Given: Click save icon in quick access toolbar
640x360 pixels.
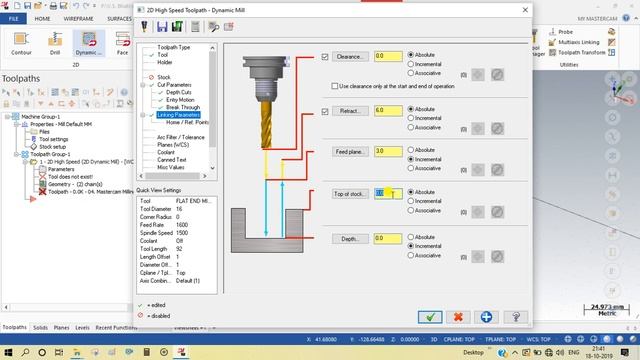Looking at the screenshot, I should (27, 6).
